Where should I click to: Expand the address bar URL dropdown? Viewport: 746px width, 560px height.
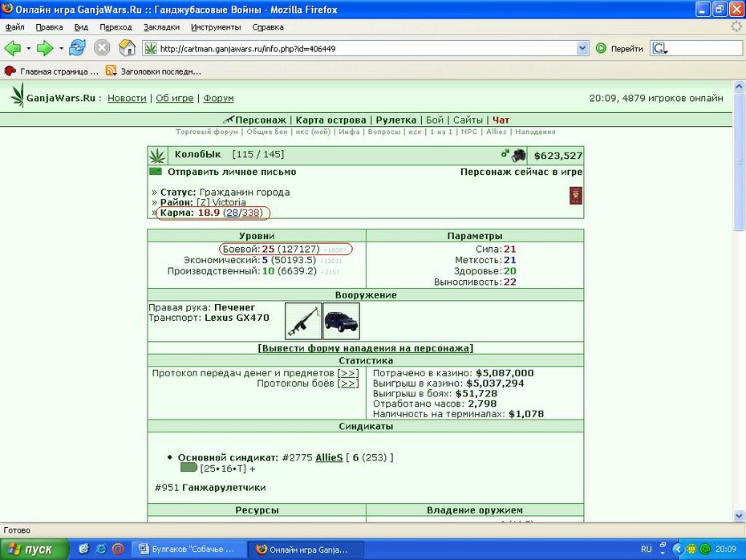tap(582, 48)
